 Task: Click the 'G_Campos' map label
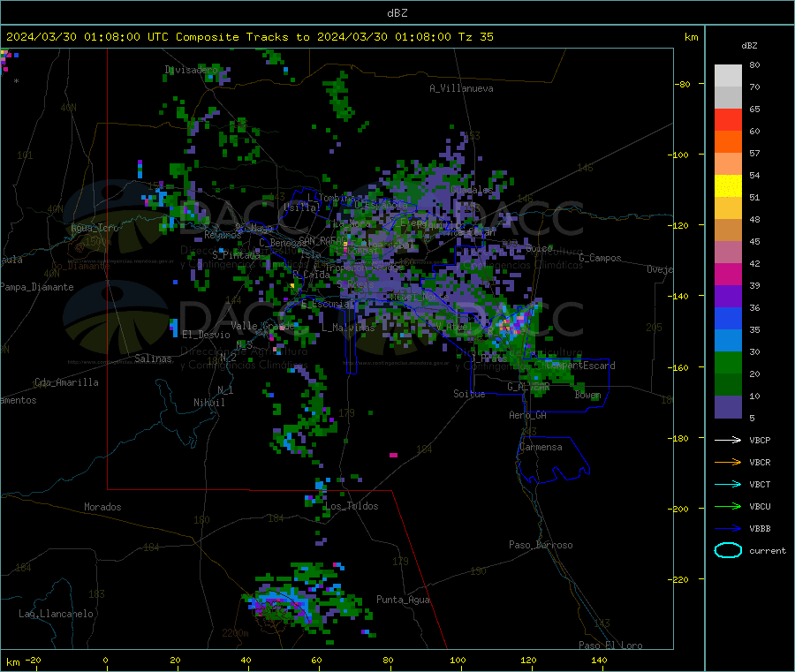tap(600, 258)
